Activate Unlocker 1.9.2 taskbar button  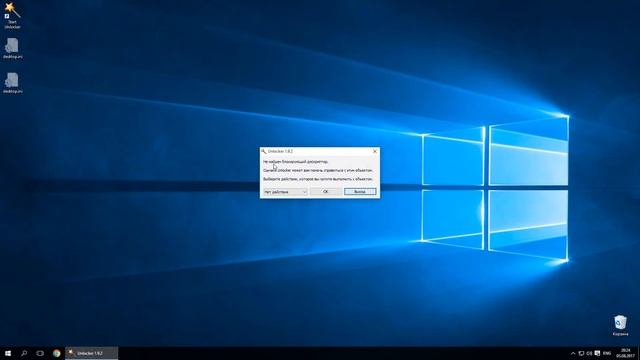tap(91, 353)
